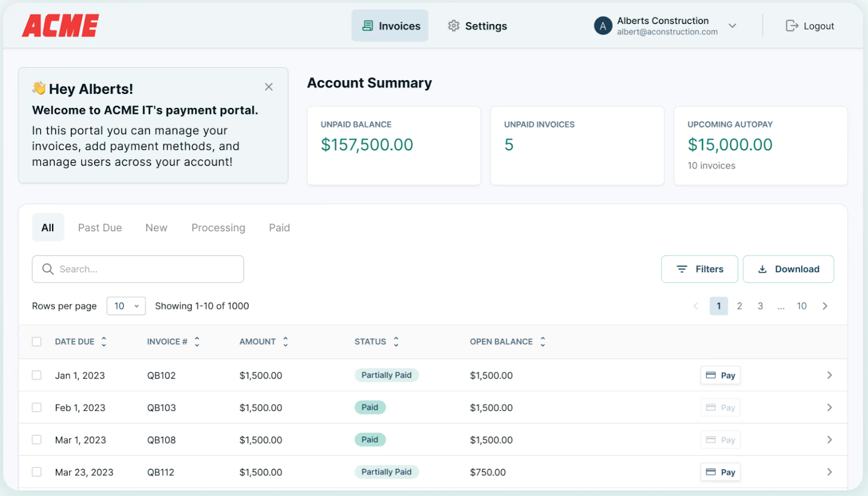Switch to the Paid tab
868x496 pixels.
[x=279, y=227]
